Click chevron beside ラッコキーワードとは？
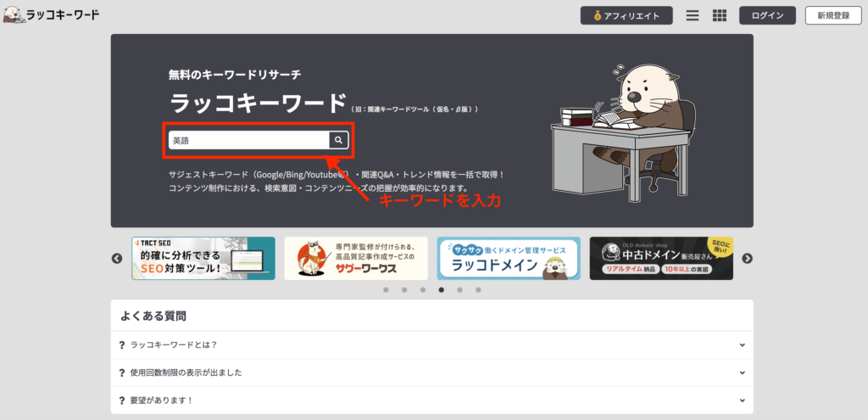This screenshot has height=420, width=868. (x=743, y=344)
